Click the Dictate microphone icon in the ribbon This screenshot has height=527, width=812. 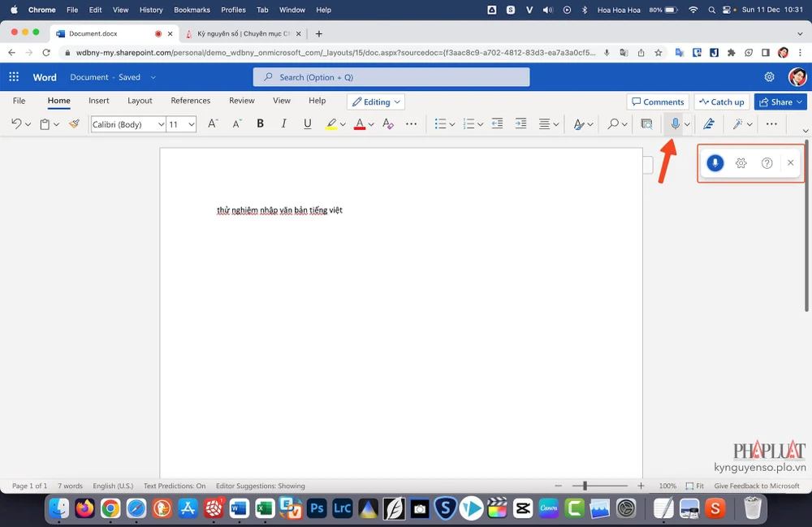[674, 124]
